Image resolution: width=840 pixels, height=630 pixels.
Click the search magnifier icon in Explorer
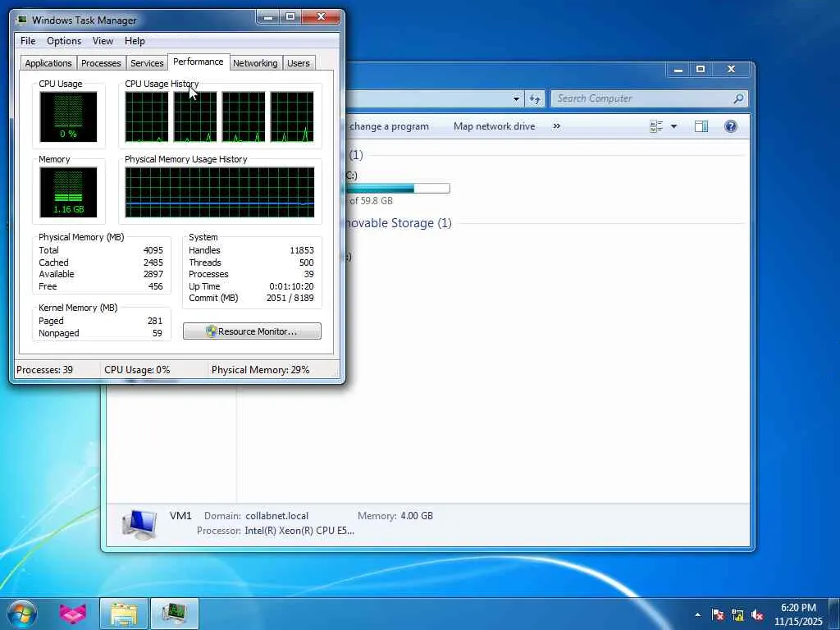tap(738, 98)
